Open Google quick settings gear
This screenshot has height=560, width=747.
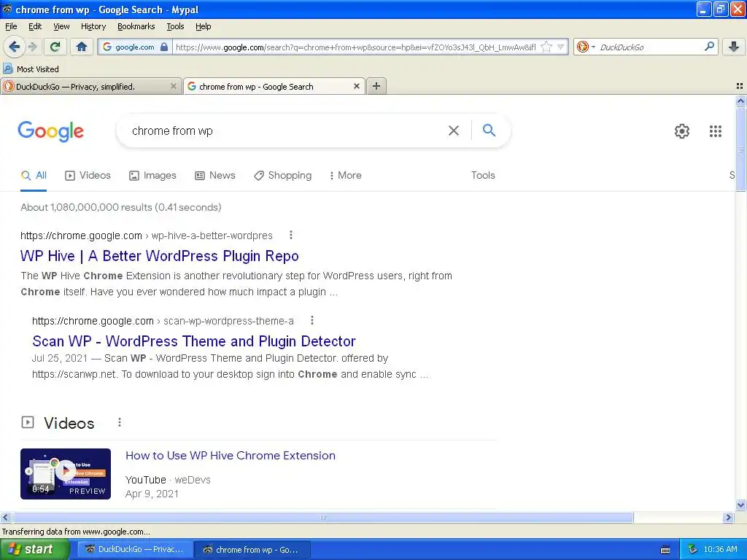coord(682,131)
